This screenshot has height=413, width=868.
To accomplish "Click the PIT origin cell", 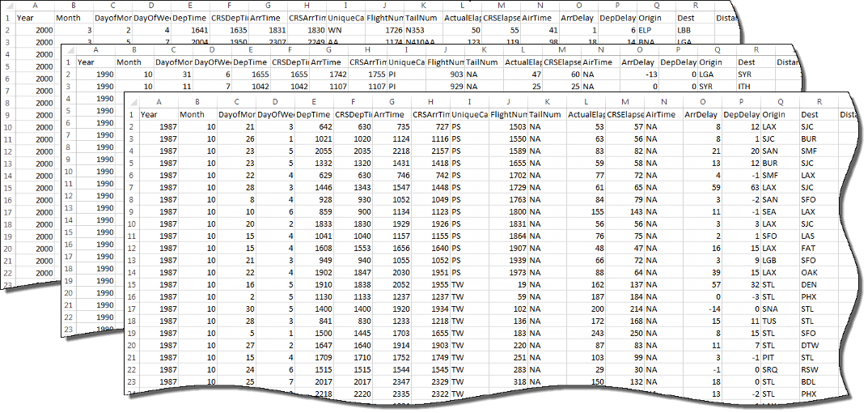I will pos(780,357).
